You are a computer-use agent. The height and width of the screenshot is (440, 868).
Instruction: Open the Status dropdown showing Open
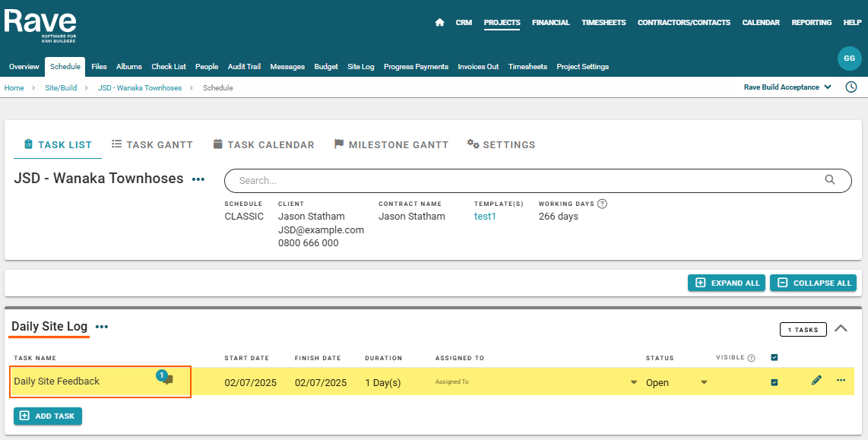676,382
